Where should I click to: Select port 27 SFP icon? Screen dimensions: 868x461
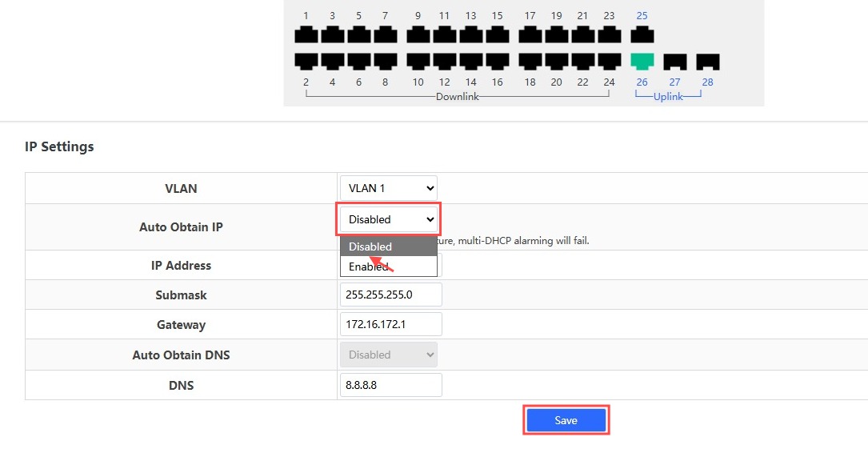tap(675, 62)
